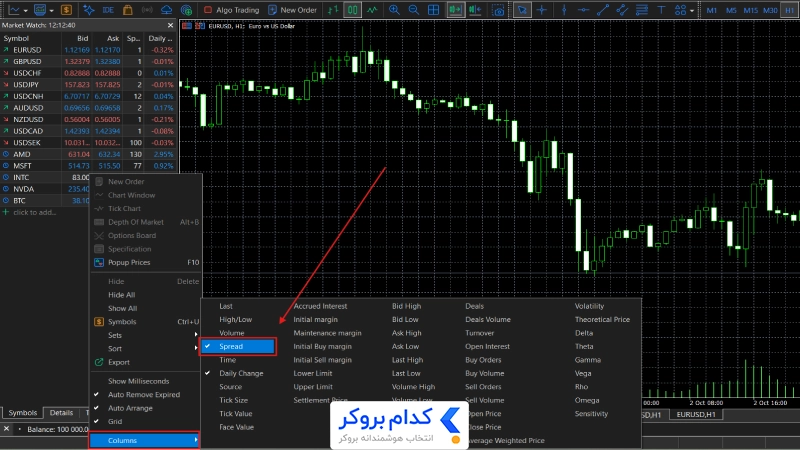Screen dimensions: 800x450
Task: Toggle auto-scroll chart to end icon
Action: coord(455,10)
